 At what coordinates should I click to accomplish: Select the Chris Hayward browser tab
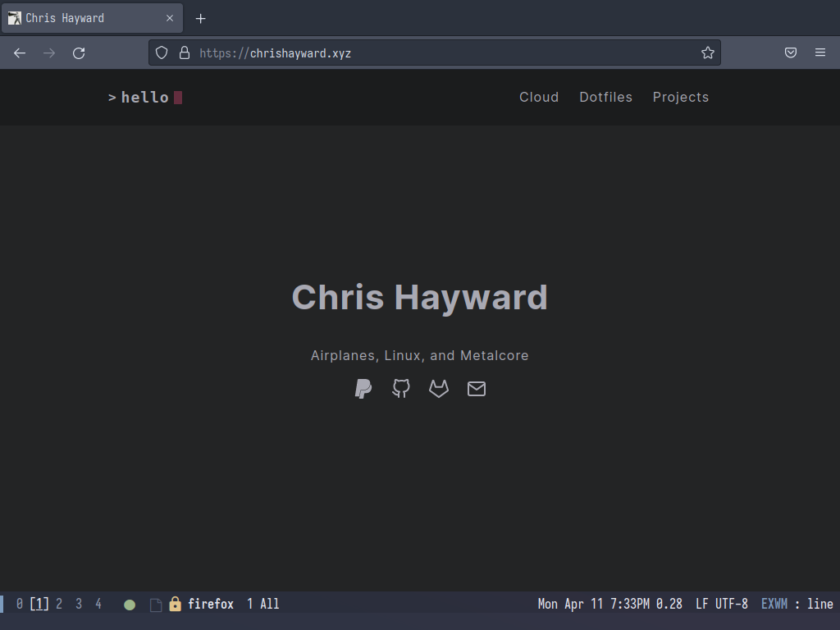(x=92, y=18)
